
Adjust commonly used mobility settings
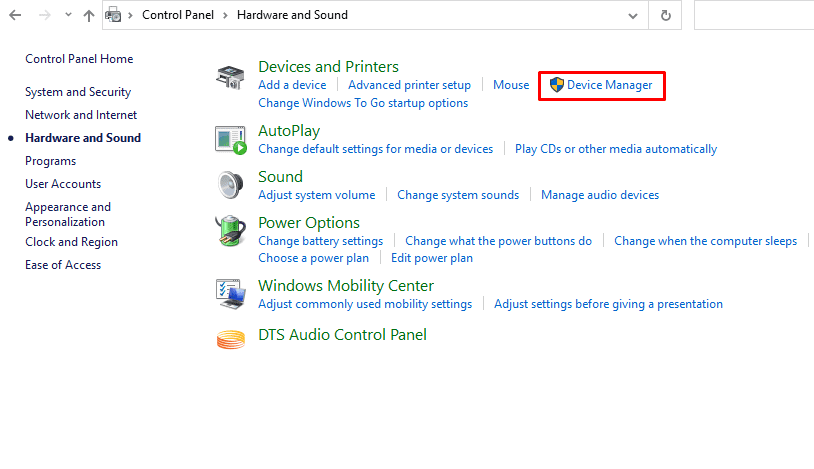point(365,304)
